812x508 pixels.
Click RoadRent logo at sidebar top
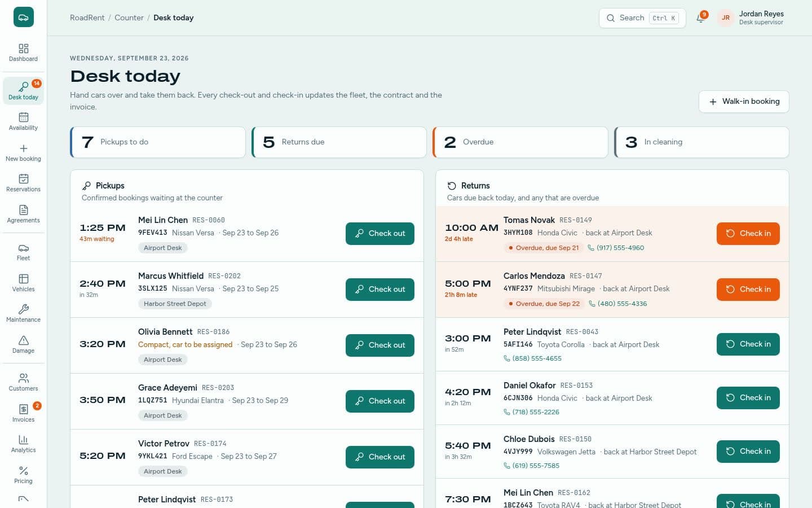pyautogui.click(x=24, y=17)
